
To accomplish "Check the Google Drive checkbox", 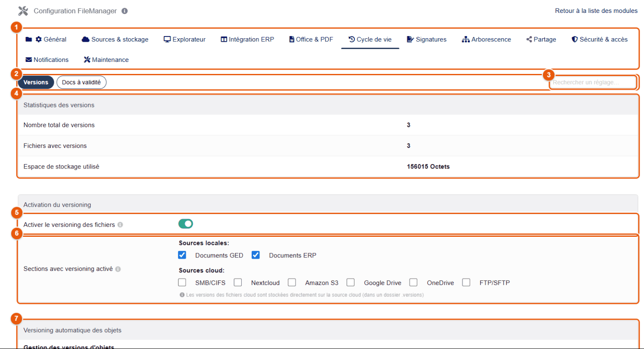I will pos(351,282).
